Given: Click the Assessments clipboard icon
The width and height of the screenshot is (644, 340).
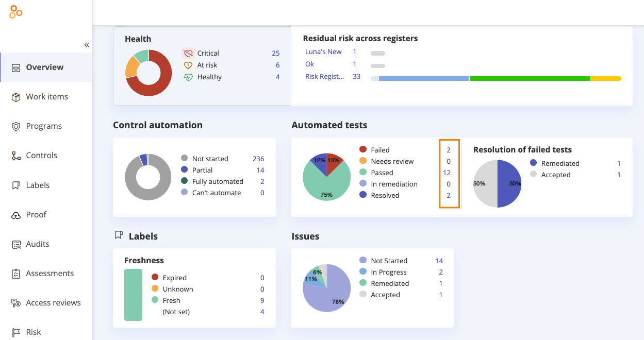Looking at the screenshot, I should point(16,274).
